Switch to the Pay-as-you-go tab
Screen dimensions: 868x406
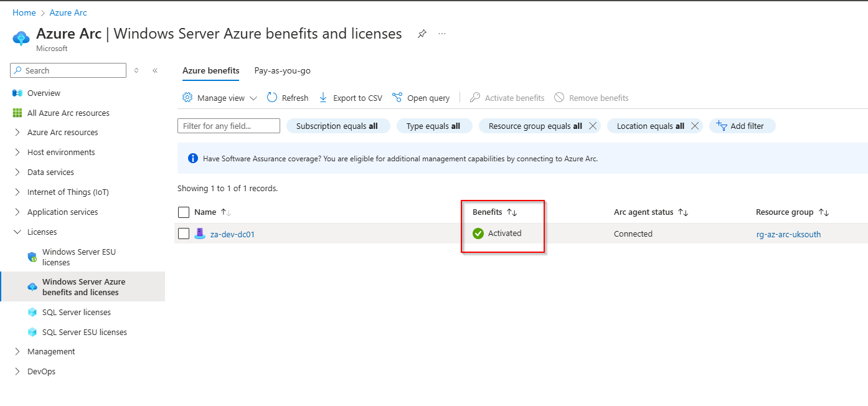click(x=282, y=70)
